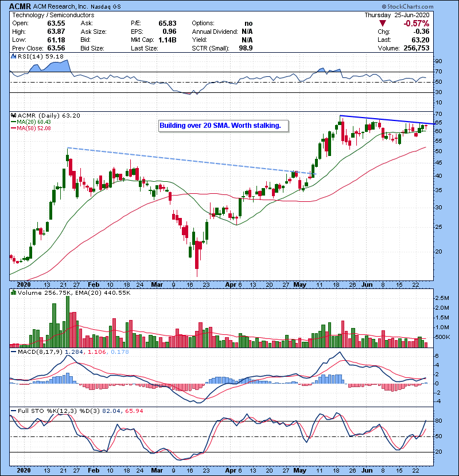
Task: Click the "Jun" label under the price chart
Action: [367, 285]
